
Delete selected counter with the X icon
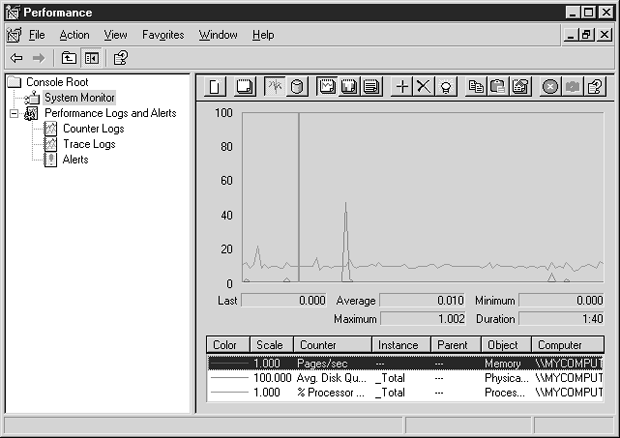coord(423,87)
